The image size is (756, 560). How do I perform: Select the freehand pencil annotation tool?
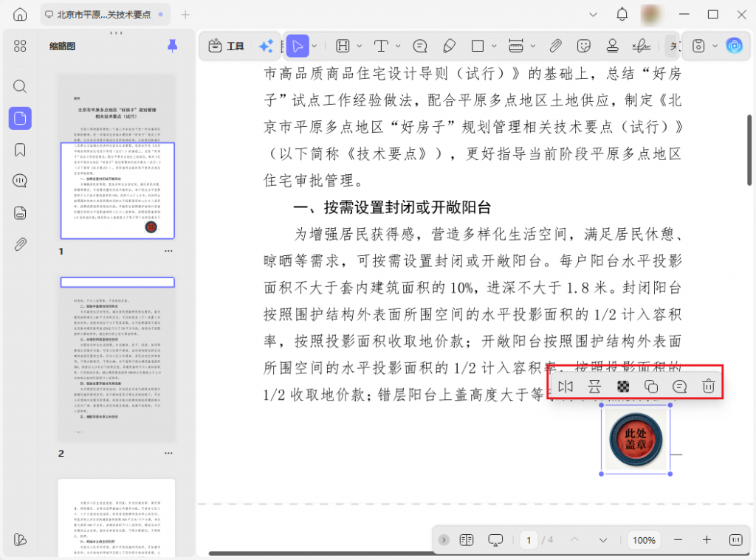[x=449, y=46]
